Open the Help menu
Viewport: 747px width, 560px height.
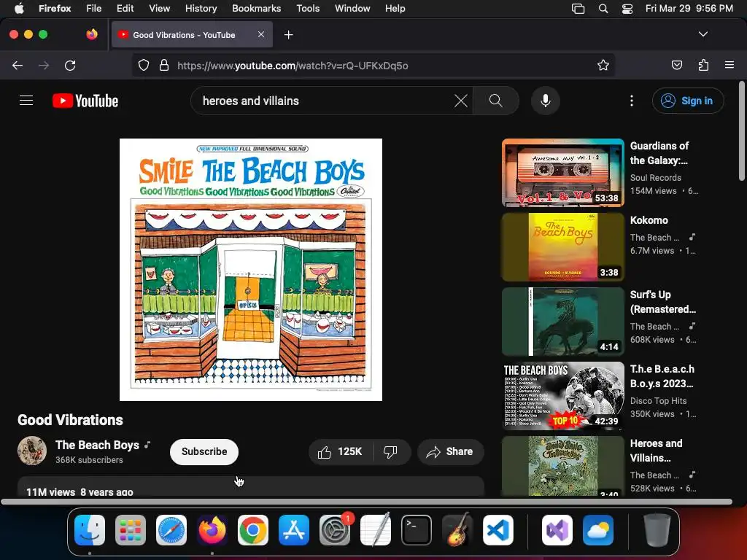(395, 8)
